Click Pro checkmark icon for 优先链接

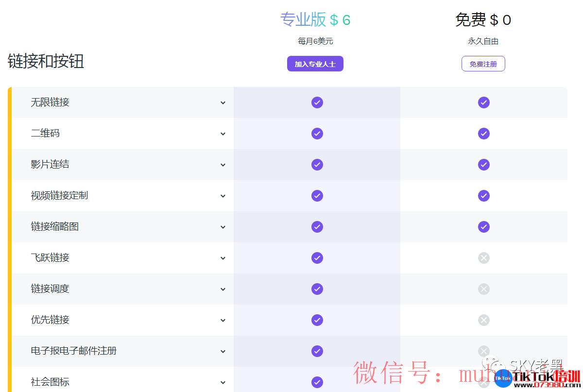(x=317, y=320)
